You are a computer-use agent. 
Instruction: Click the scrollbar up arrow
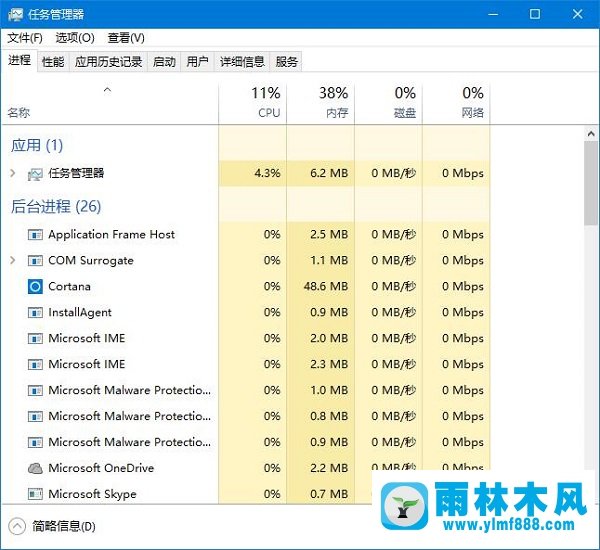[x=591, y=134]
